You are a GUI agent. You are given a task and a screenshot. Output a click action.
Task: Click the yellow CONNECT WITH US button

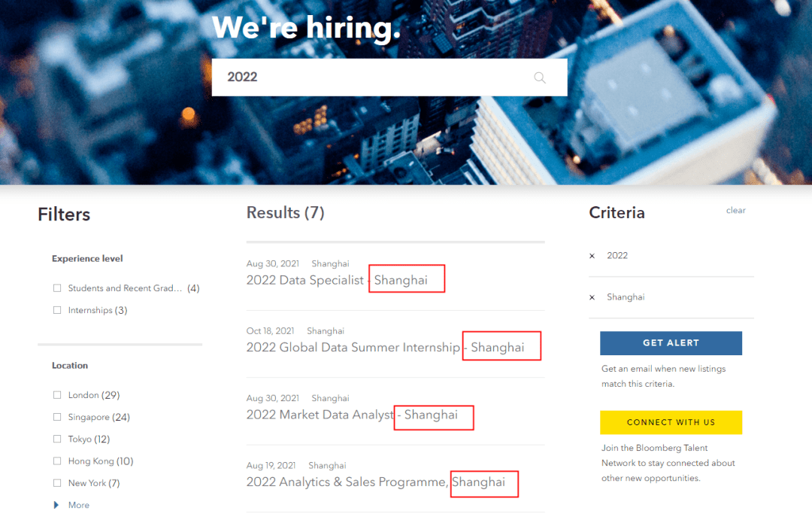click(671, 422)
